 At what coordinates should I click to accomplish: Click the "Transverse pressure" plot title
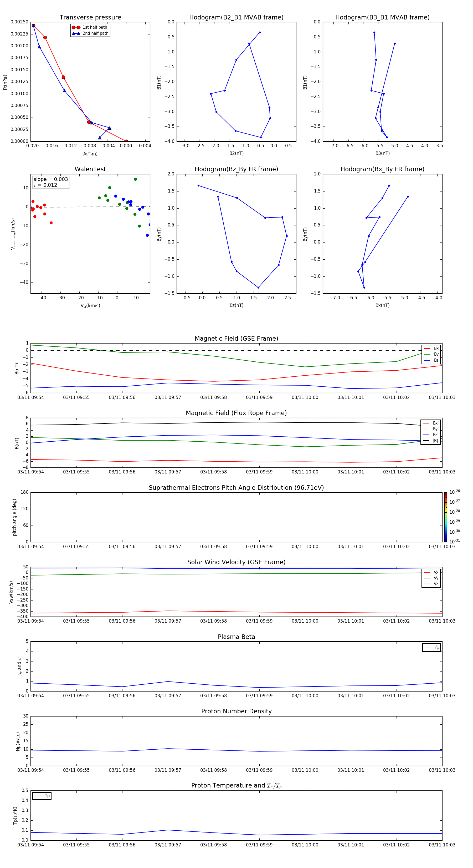click(x=90, y=18)
